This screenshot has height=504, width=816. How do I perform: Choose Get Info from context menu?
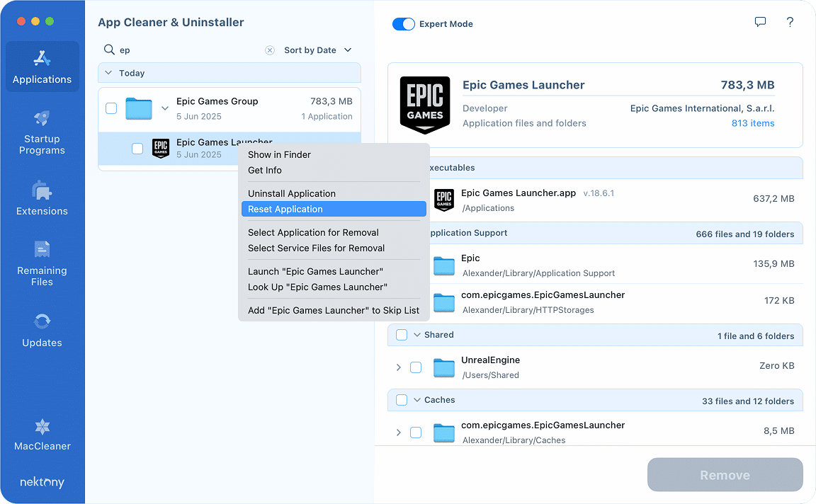click(334, 170)
